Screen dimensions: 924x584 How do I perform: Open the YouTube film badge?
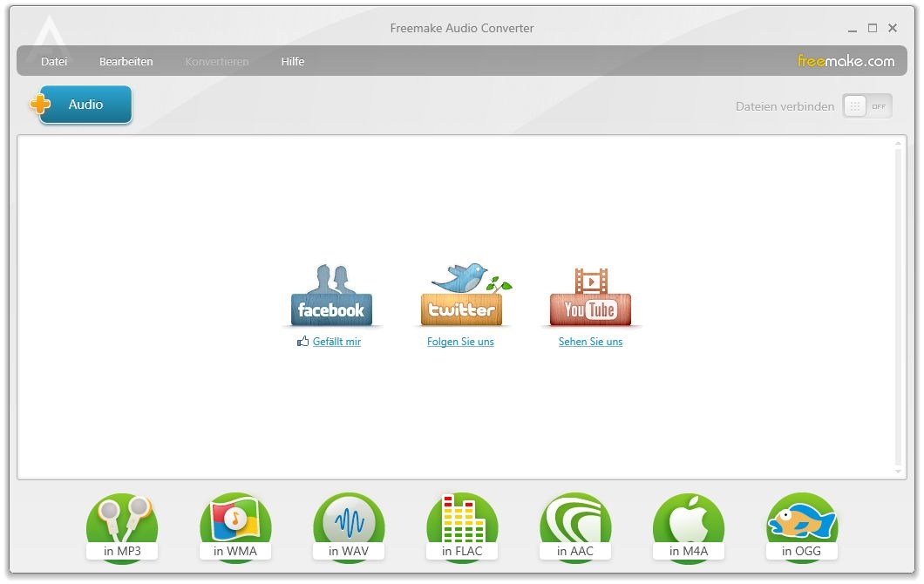coord(590,297)
